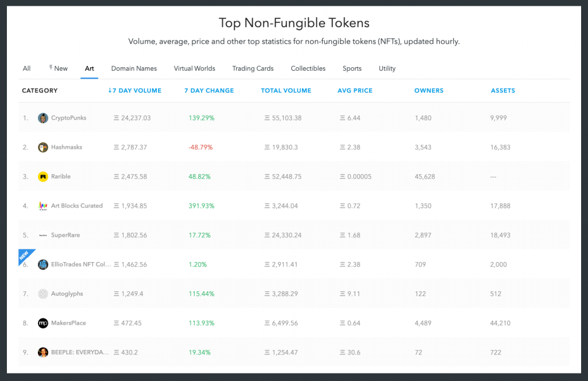Sort by Owners column header
The width and height of the screenshot is (588, 381).
pos(428,90)
